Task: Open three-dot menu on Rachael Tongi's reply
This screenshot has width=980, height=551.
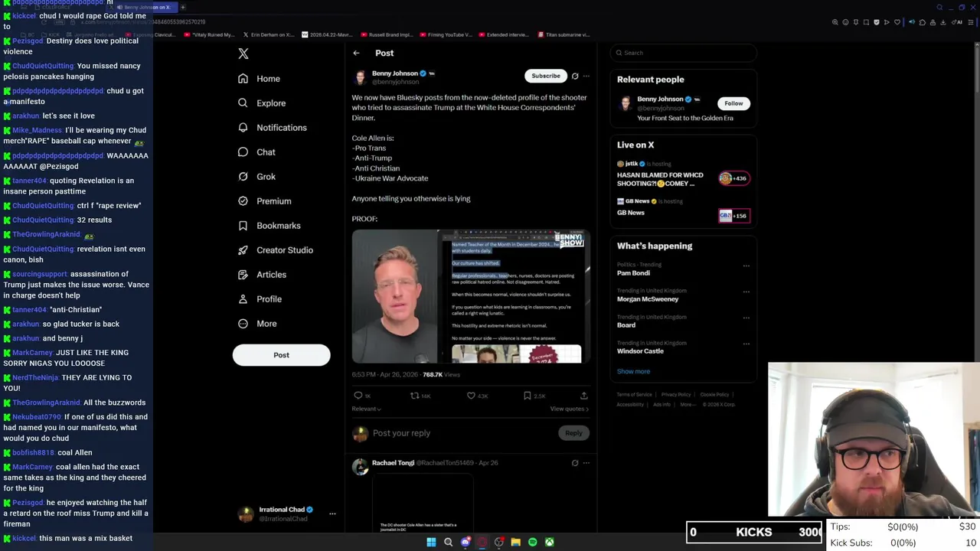Action: (x=586, y=463)
